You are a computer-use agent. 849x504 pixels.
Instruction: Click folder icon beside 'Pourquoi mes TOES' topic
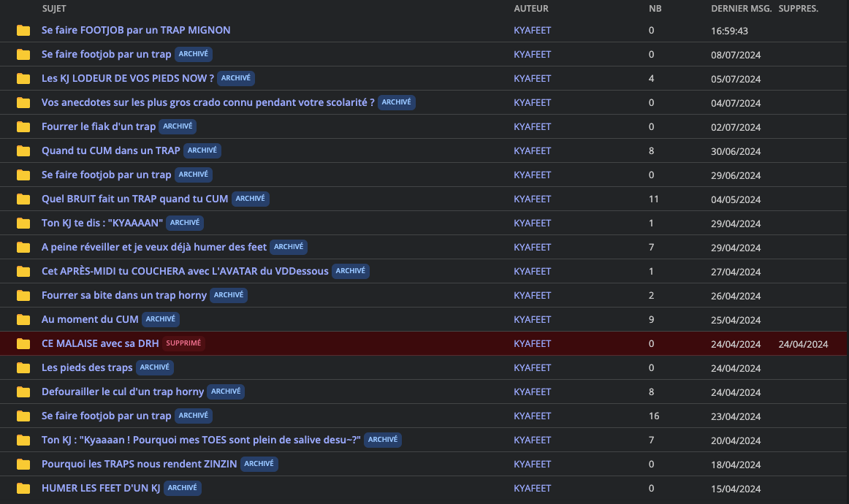pos(23,440)
